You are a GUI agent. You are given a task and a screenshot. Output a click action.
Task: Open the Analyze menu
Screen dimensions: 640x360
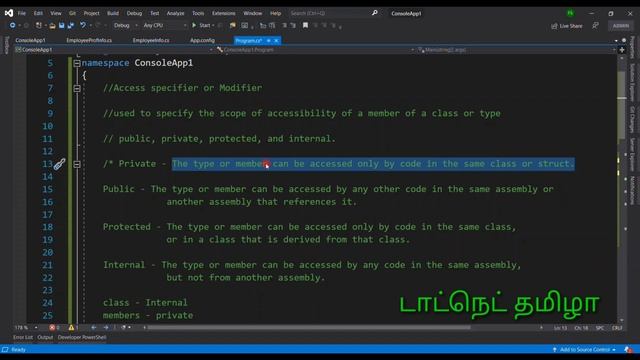click(x=176, y=13)
